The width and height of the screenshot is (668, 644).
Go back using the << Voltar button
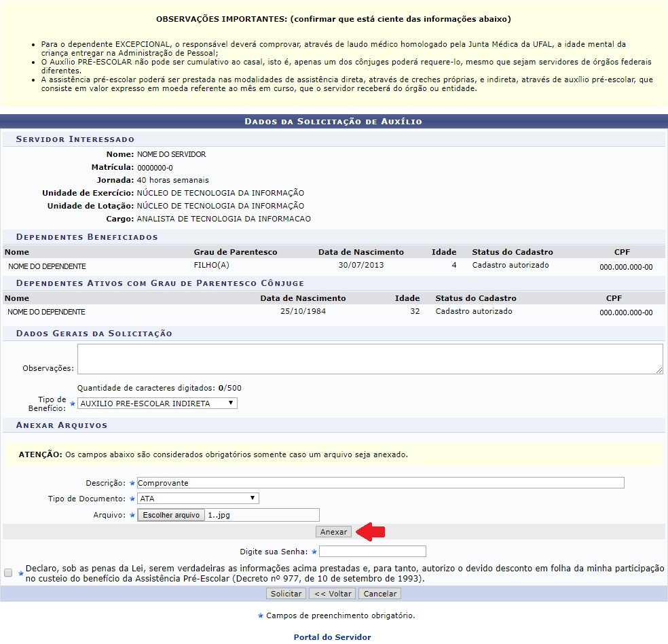point(332,594)
